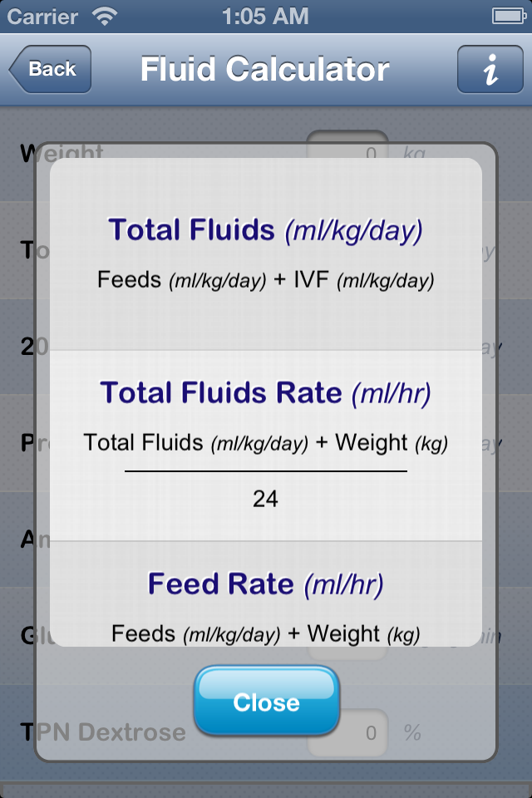Open the Fluid Calculator title area
The image size is (532, 798).
click(266, 70)
